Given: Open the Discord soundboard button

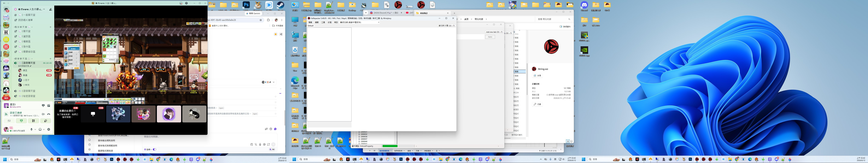Looking at the screenshot, I should [x=46, y=120].
